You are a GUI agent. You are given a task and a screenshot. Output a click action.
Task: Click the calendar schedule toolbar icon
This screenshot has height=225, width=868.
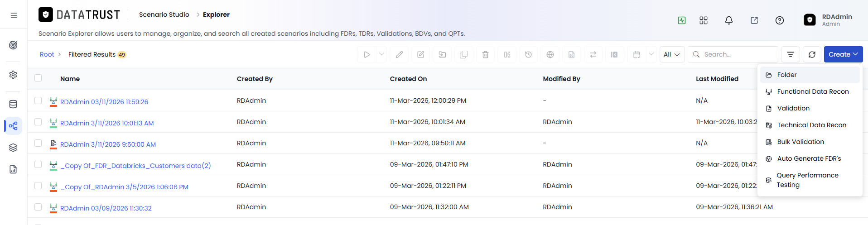tap(637, 54)
